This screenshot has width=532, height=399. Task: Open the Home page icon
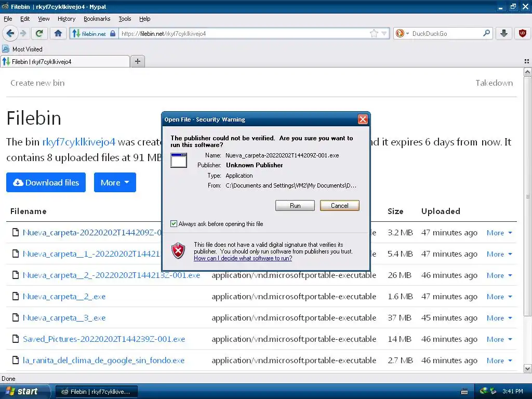tap(58, 33)
